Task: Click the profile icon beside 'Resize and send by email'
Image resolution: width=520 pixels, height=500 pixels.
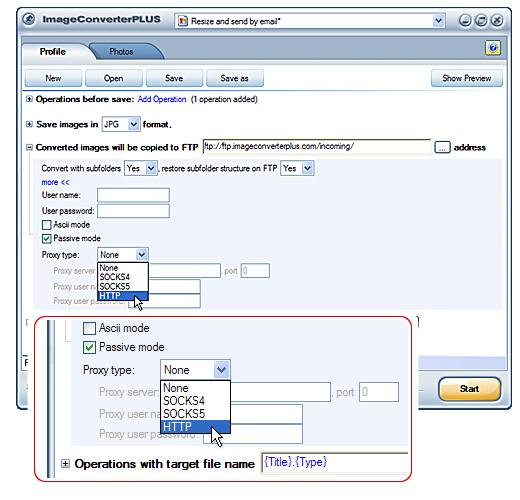Action: [x=183, y=21]
